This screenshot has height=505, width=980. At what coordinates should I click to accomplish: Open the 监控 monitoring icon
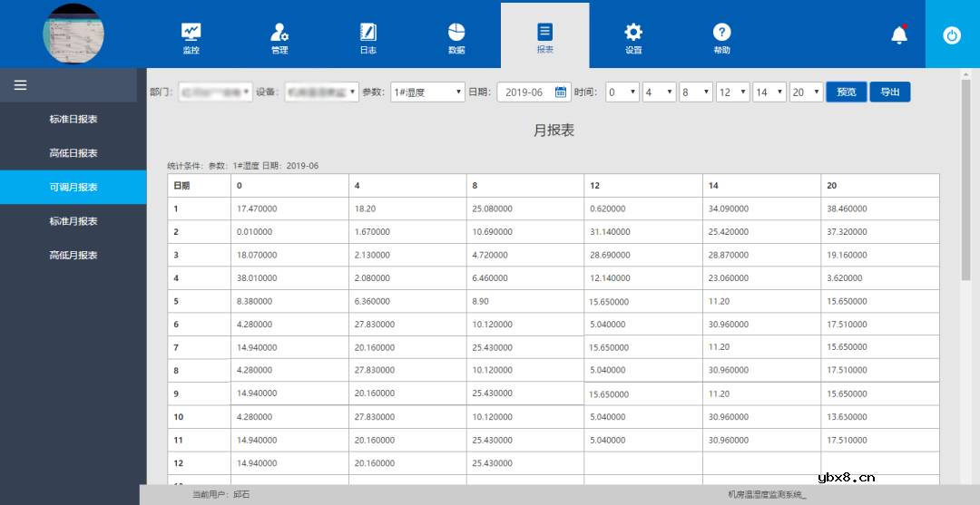coord(191,33)
